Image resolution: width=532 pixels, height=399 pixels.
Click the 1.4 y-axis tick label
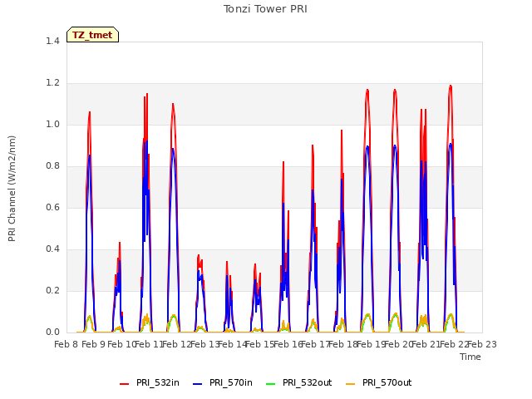(52, 41)
